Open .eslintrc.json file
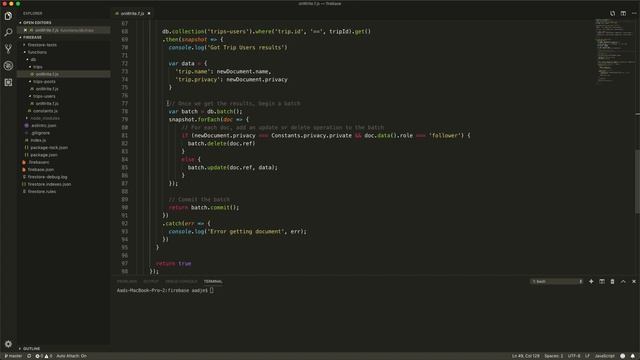Viewport: 640px width, 360px height. 43,126
